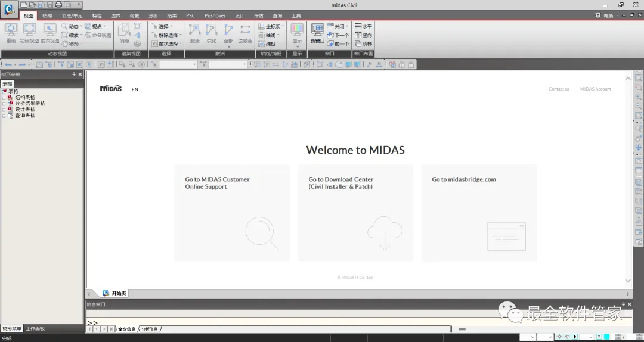Expand the 查询表格 tree node
644x342 pixels.
coord(4,116)
